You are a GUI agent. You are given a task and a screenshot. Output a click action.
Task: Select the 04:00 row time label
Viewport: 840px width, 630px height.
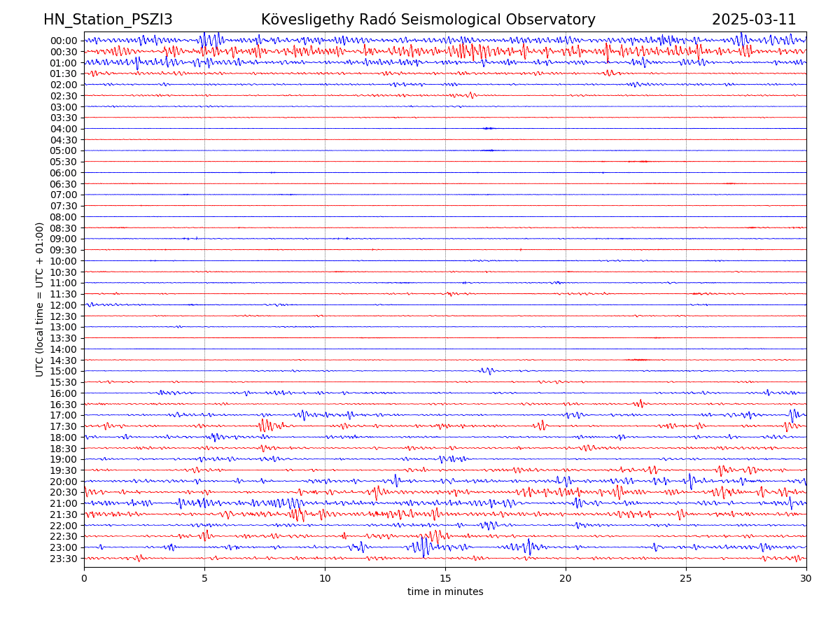[64, 129]
